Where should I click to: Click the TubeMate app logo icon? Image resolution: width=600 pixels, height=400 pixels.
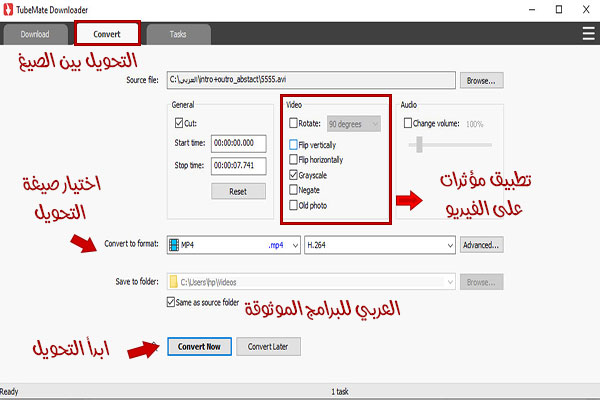(8, 10)
